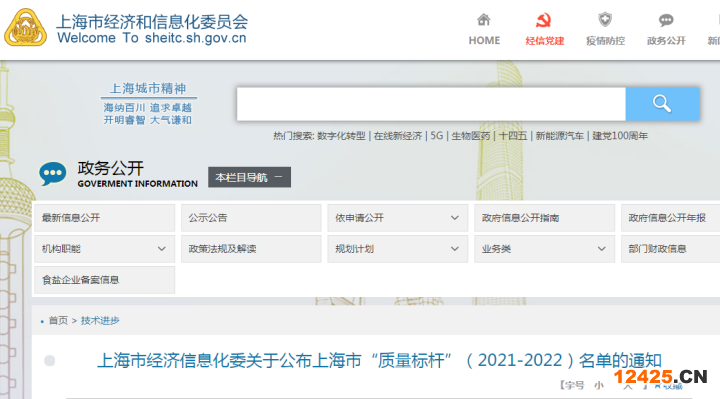
Task: Expand the 机构职能 dropdown
Action: pos(104,249)
